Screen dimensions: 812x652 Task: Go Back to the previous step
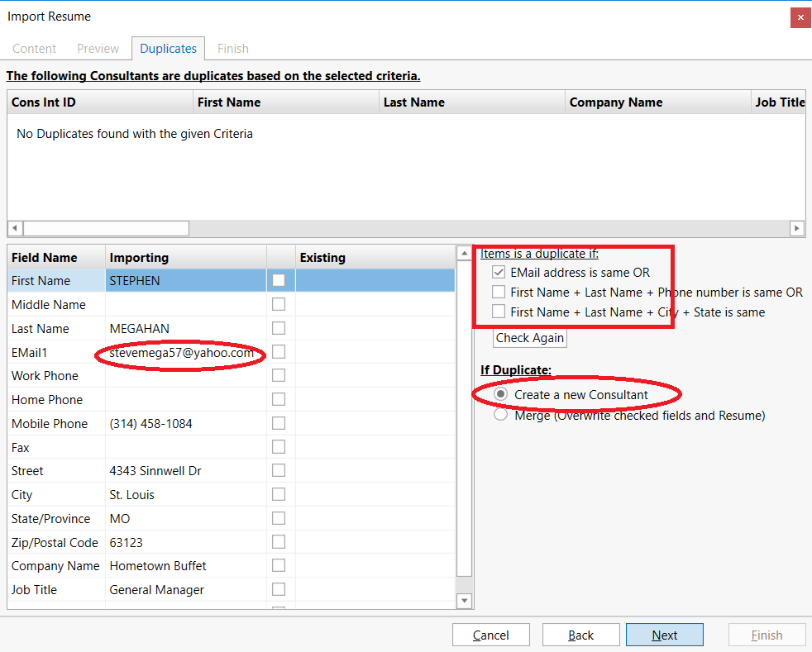(x=581, y=635)
